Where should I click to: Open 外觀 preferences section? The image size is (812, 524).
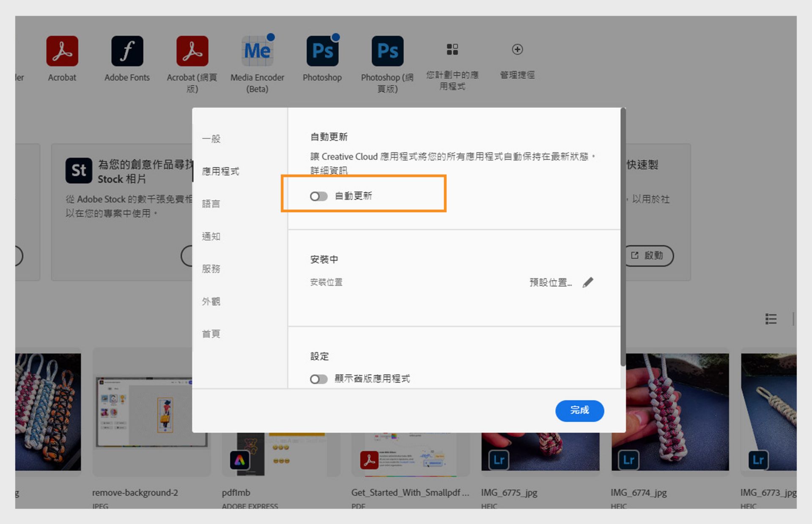point(211,301)
